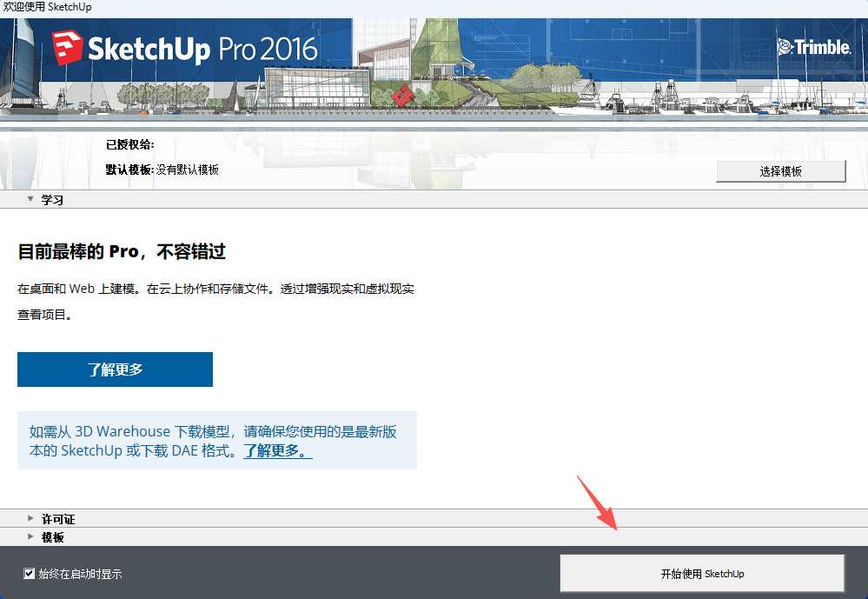Click the application icon in the title bar

7,7
